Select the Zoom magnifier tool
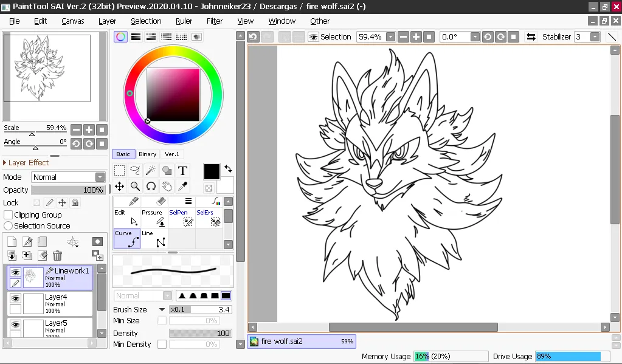Image resolution: width=622 pixels, height=364 pixels. [135, 186]
